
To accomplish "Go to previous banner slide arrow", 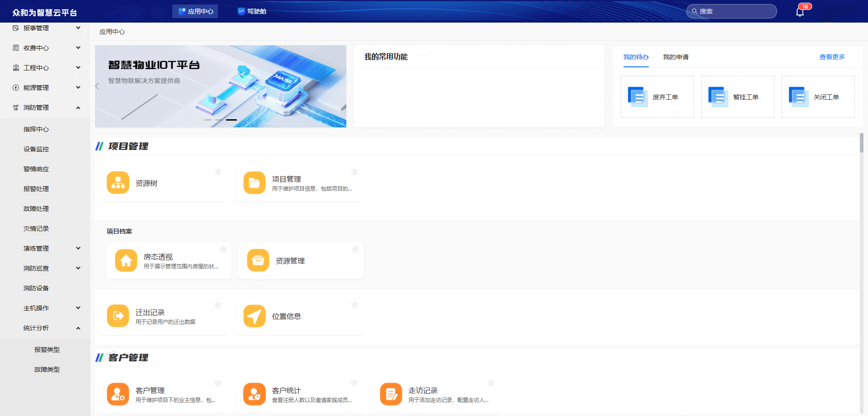I will [97, 86].
